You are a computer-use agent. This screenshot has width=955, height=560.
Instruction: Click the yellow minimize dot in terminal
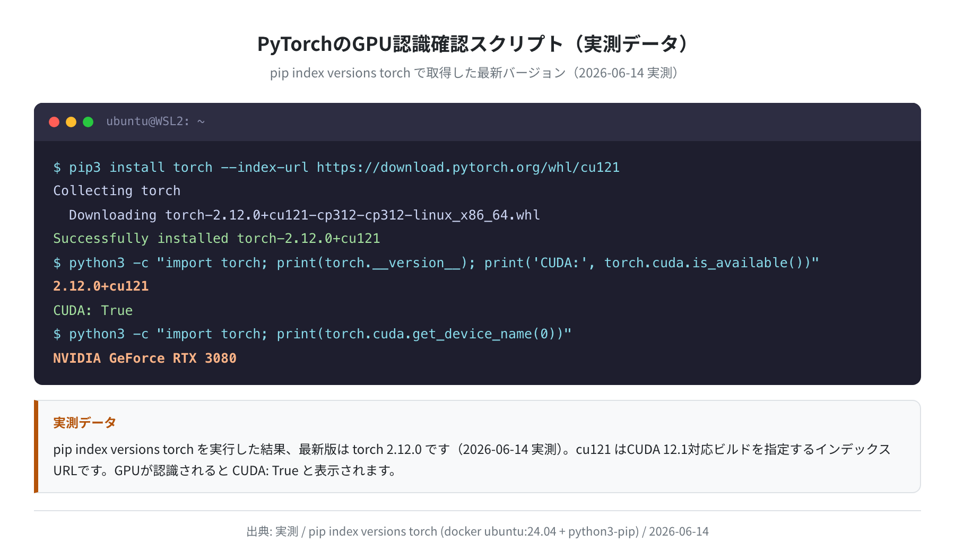pos(71,122)
